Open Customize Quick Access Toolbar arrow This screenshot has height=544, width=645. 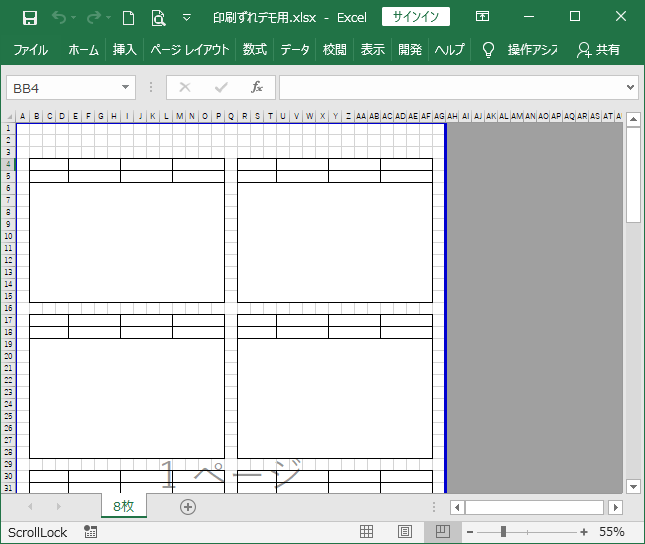click(x=187, y=18)
